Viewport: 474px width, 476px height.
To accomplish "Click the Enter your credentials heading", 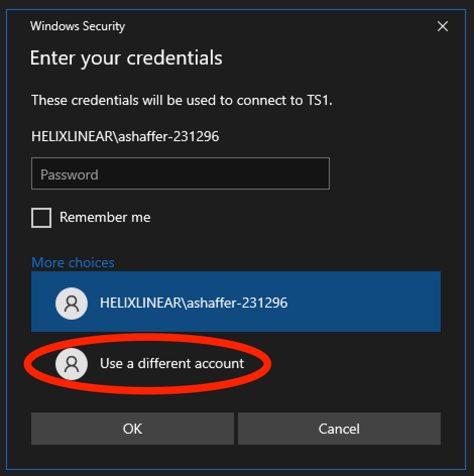I will pyautogui.click(x=126, y=58).
